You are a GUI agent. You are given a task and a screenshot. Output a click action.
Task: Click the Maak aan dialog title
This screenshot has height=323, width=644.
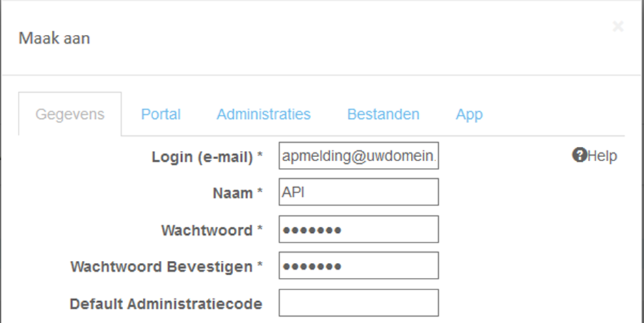[x=54, y=38]
